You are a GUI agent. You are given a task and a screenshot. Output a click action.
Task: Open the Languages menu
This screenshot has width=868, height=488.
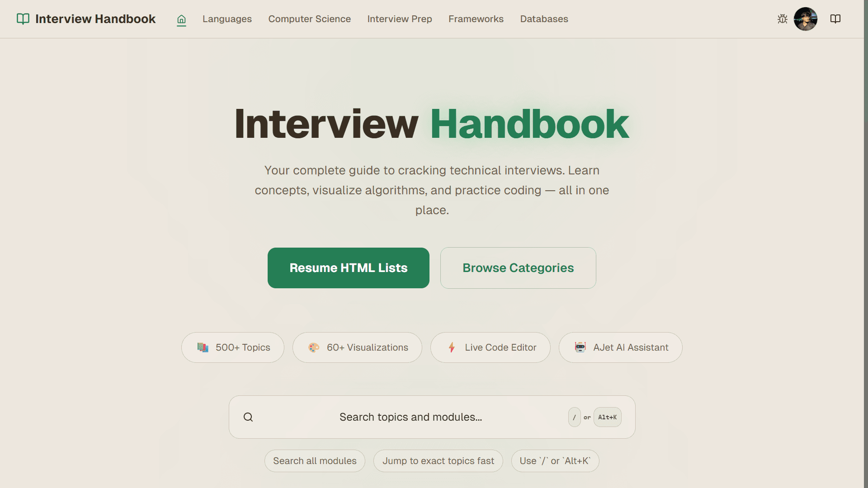[227, 19]
